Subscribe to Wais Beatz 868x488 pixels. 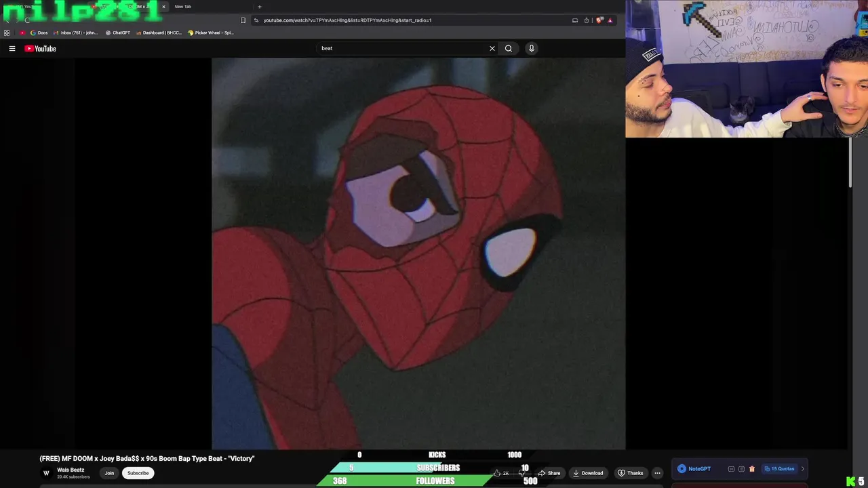pos(138,473)
